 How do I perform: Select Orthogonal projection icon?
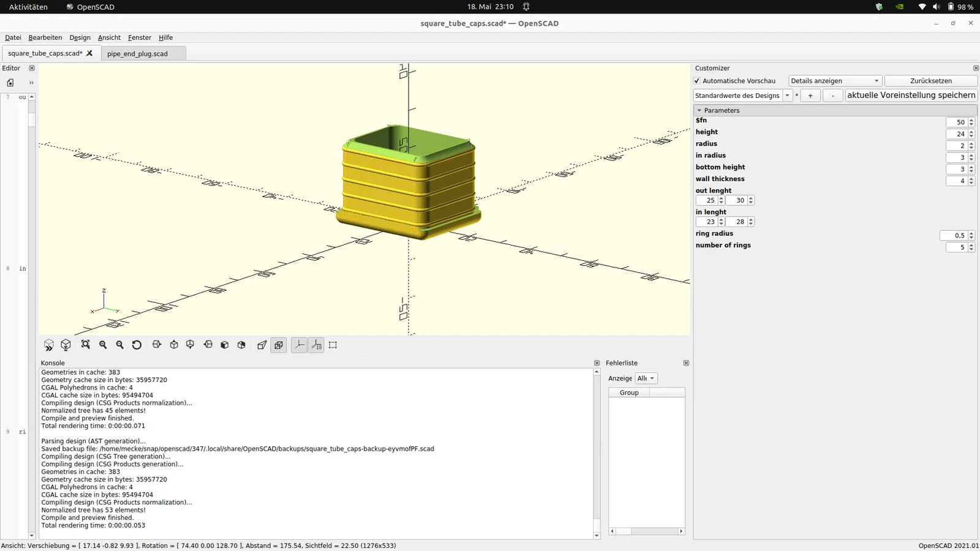tap(279, 345)
